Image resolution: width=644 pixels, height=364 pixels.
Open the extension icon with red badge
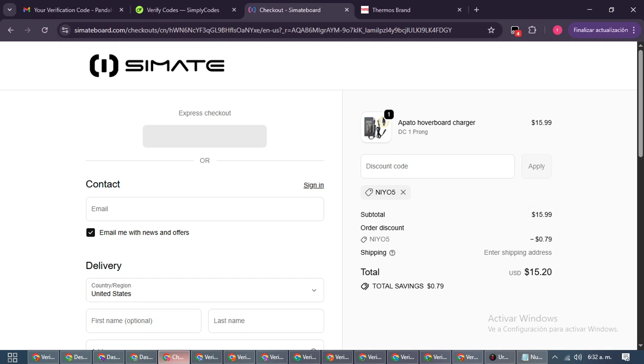(x=515, y=31)
